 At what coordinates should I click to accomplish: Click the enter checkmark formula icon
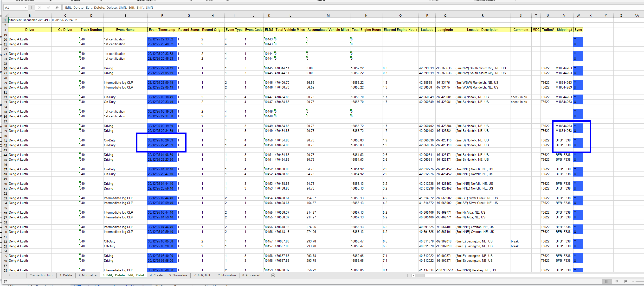[x=48, y=7]
